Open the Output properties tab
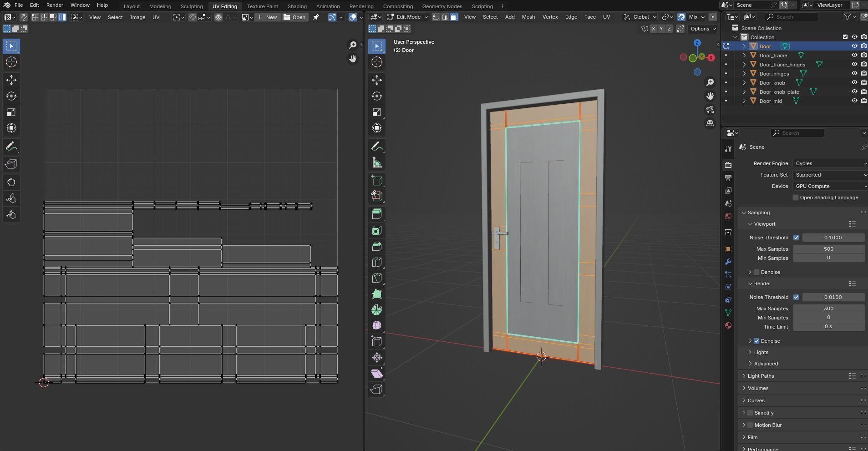The height and width of the screenshot is (451, 868). coord(728,177)
